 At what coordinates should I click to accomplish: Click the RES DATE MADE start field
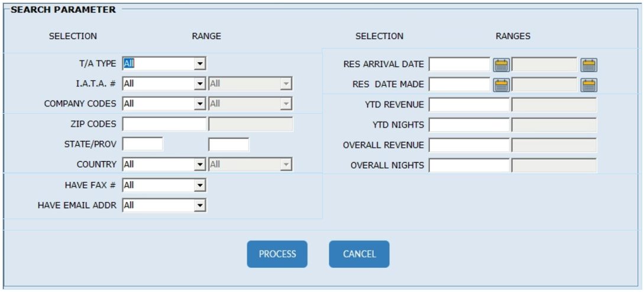point(459,84)
